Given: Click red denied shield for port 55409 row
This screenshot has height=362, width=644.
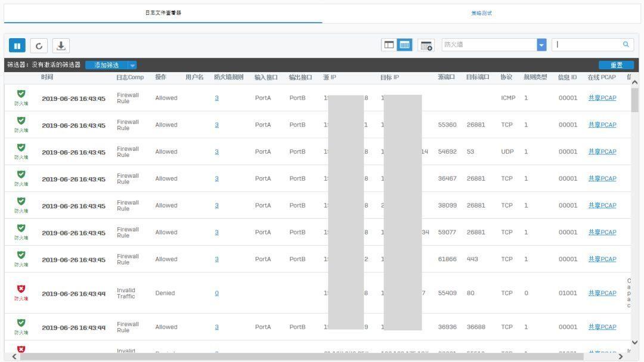Looking at the screenshot, I should [x=21, y=289].
